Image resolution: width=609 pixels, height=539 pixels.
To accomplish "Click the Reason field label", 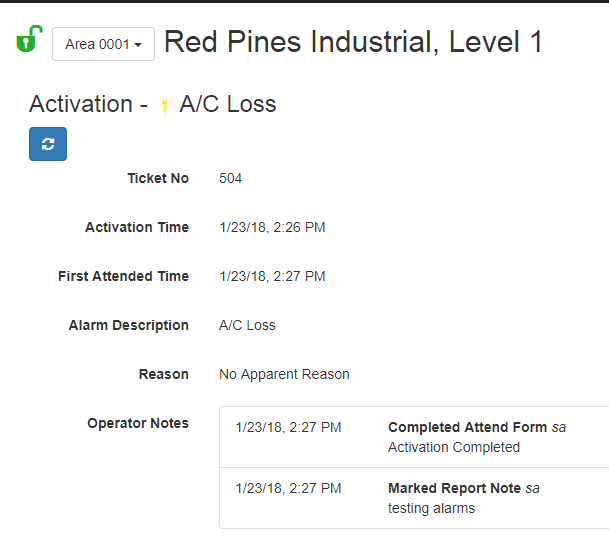I will (164, 374).
